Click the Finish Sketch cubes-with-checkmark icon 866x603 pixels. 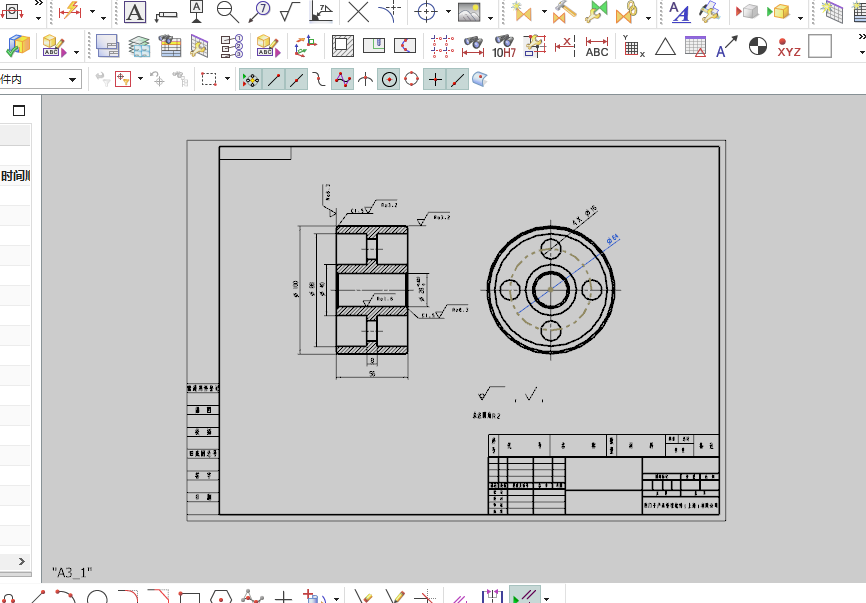tap(16, 46)
